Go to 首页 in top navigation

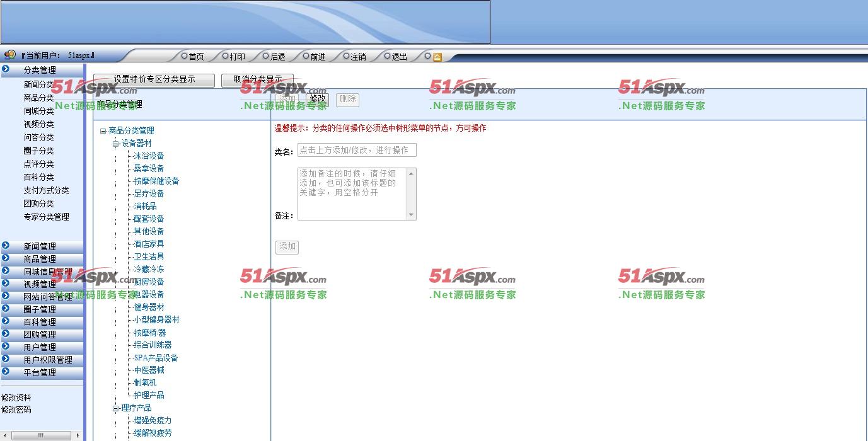point(196,57)
